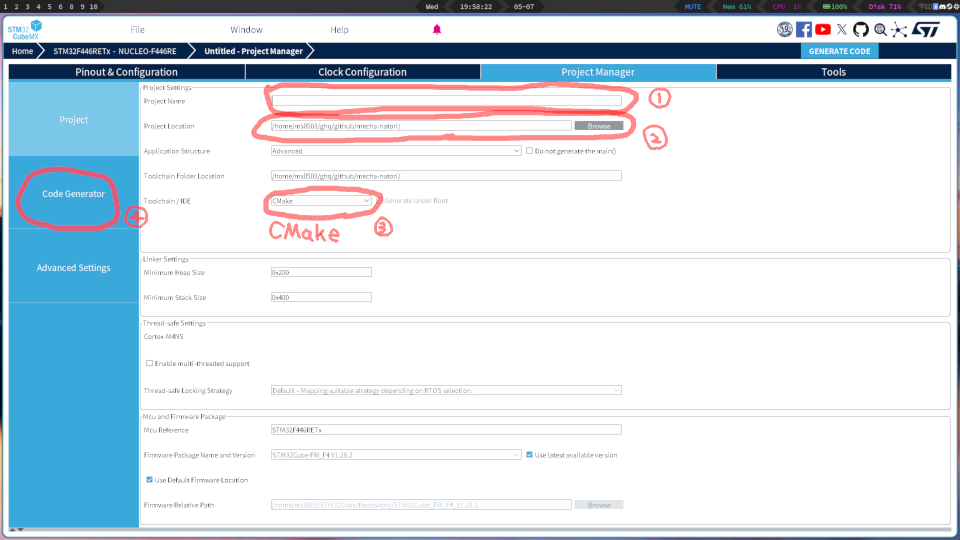Click Browse next to Project Location

(x=598, y=126)
